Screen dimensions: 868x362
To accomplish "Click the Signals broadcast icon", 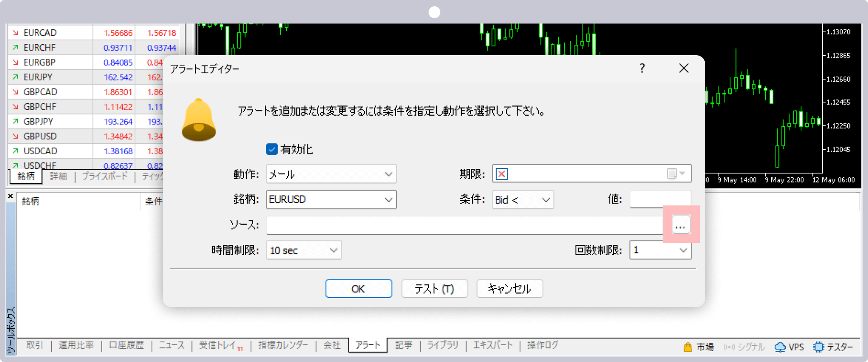I will (x=729, y=347).
